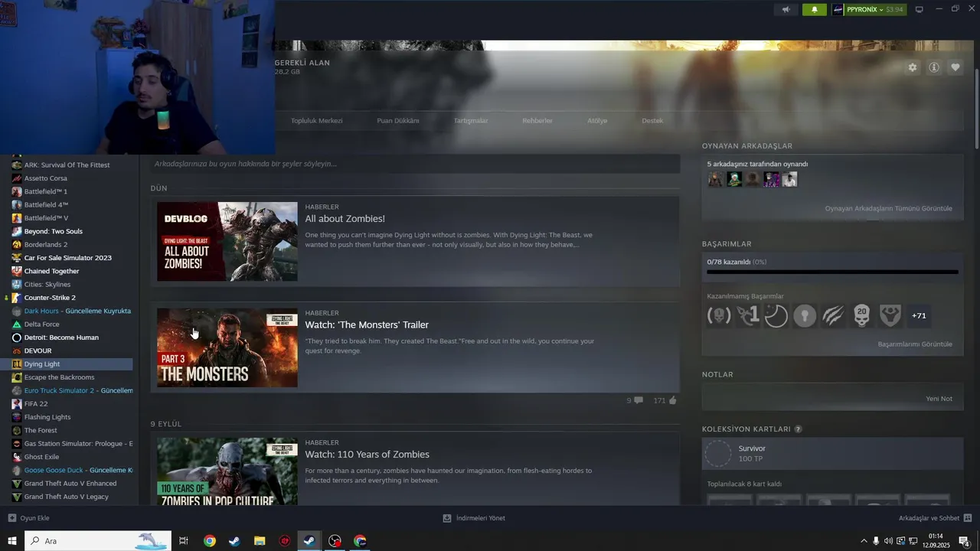
Task: Open File Explorer from the taskbar
Action: click(x=260, y=541)
